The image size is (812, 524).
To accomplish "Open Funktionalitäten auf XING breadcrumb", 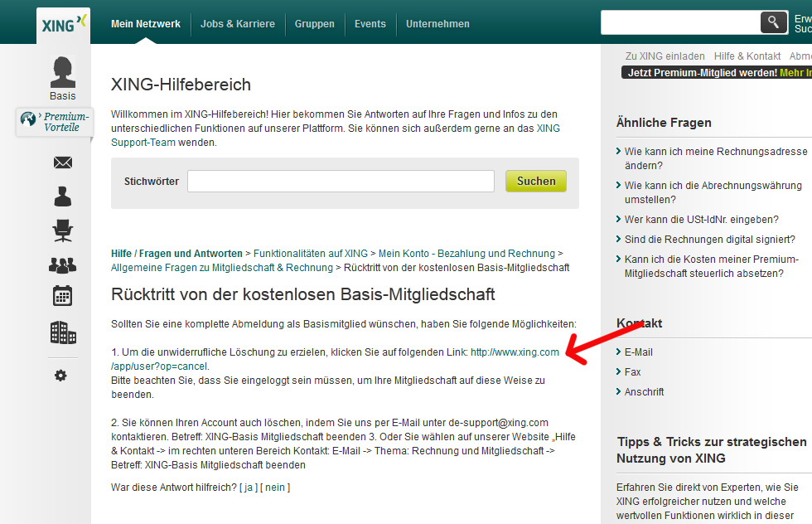I will [x=310, y=254].
